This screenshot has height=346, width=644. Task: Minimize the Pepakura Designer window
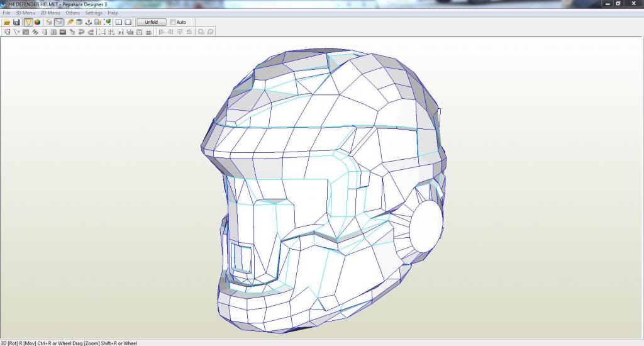click(x=608, y=4)
